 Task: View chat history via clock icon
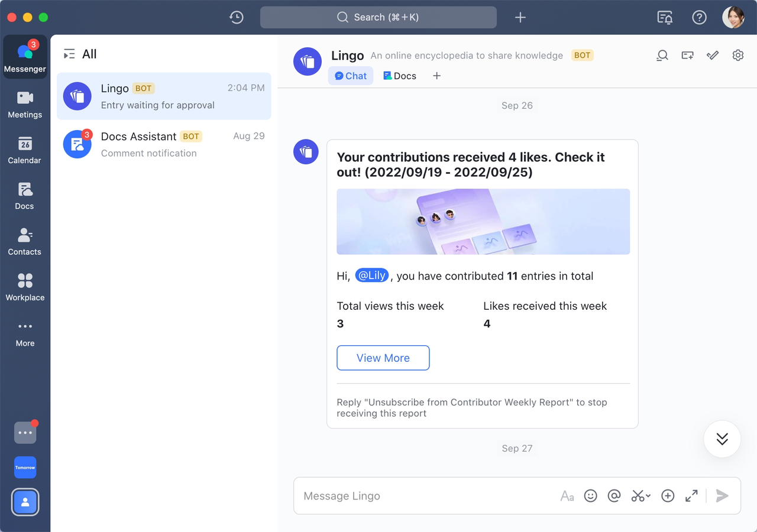tap(236, 17)
